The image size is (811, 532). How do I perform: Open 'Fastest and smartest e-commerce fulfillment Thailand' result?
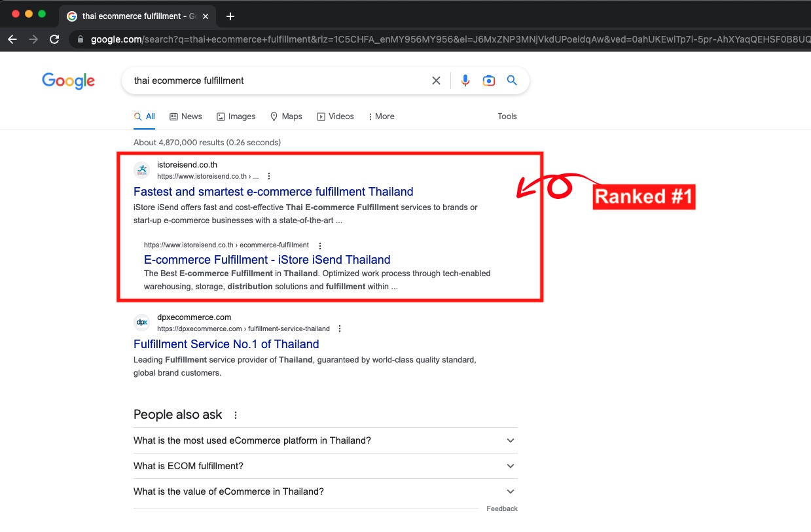coord(274,192)
